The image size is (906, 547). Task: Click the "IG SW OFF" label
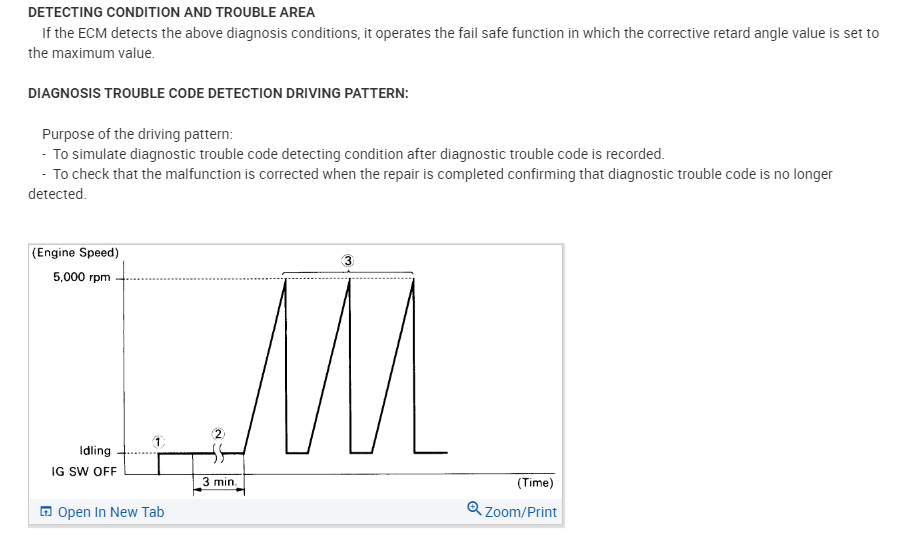84,471
